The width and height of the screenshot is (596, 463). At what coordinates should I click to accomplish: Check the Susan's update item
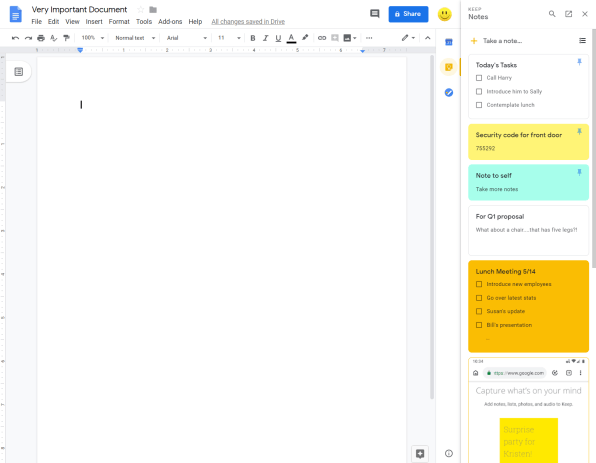click(x=479, y=311)
